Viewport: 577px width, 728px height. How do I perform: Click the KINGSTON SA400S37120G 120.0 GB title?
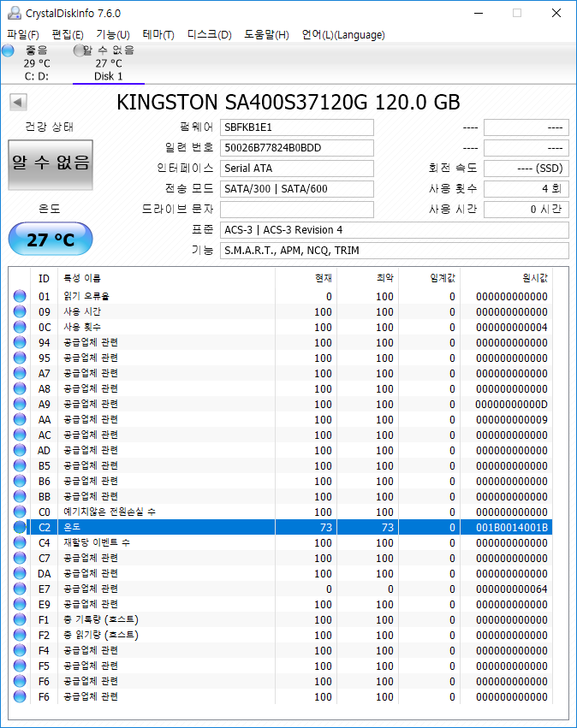coord(288,102)
